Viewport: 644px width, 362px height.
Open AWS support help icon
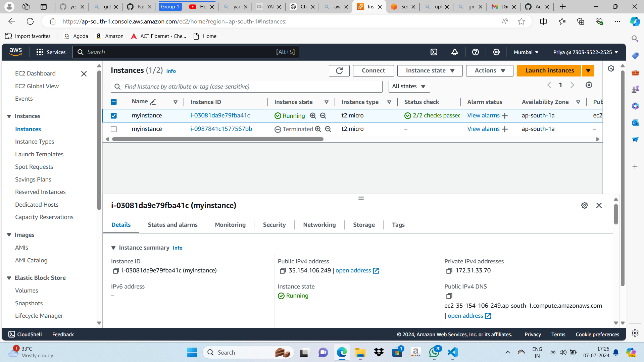[476, 52]
